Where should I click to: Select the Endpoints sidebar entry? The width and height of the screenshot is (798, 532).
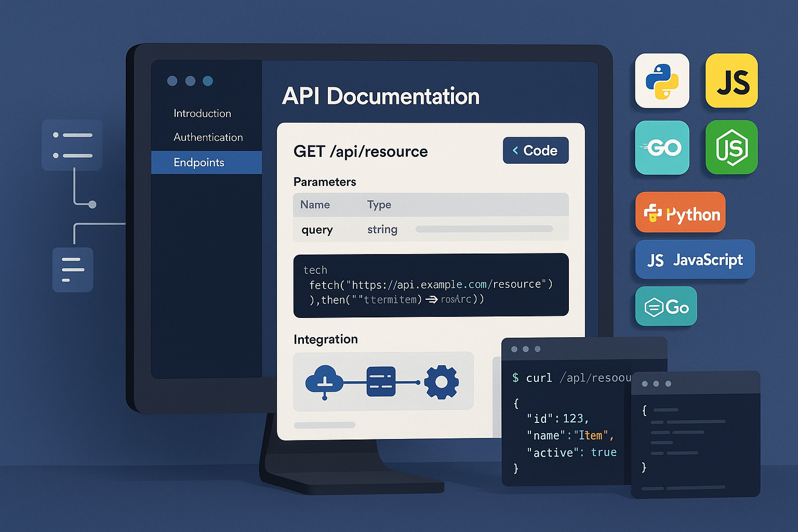pyautogui.click(x=199, y=163)
